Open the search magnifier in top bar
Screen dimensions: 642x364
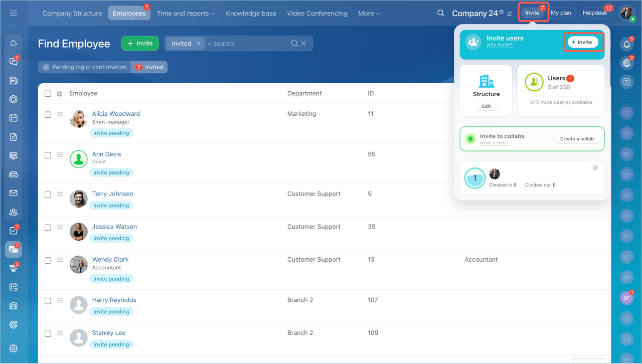441,13
